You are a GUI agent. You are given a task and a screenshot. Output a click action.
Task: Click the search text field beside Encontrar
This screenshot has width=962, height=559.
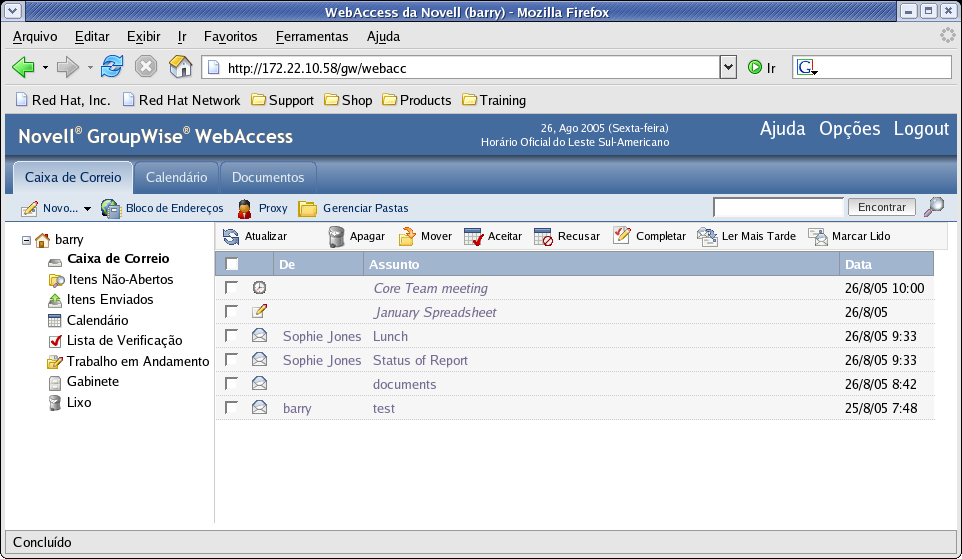(x=779, y=207)
